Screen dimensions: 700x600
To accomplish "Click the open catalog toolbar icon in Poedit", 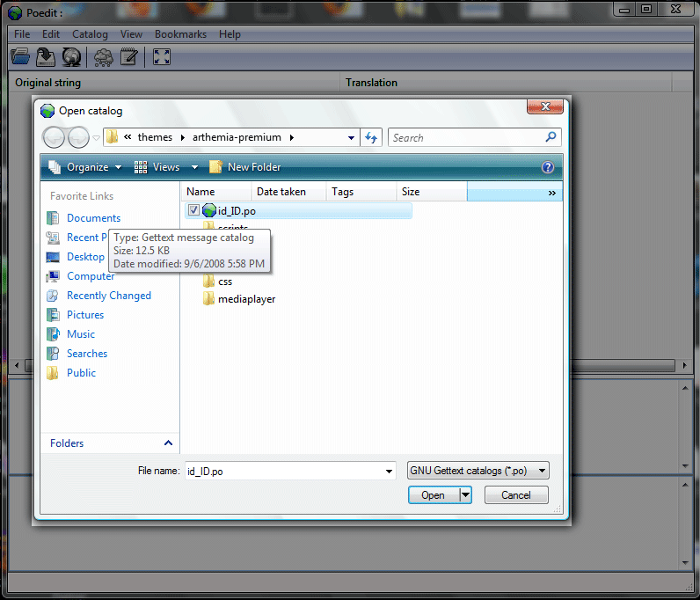I will (x=19, y=57).
